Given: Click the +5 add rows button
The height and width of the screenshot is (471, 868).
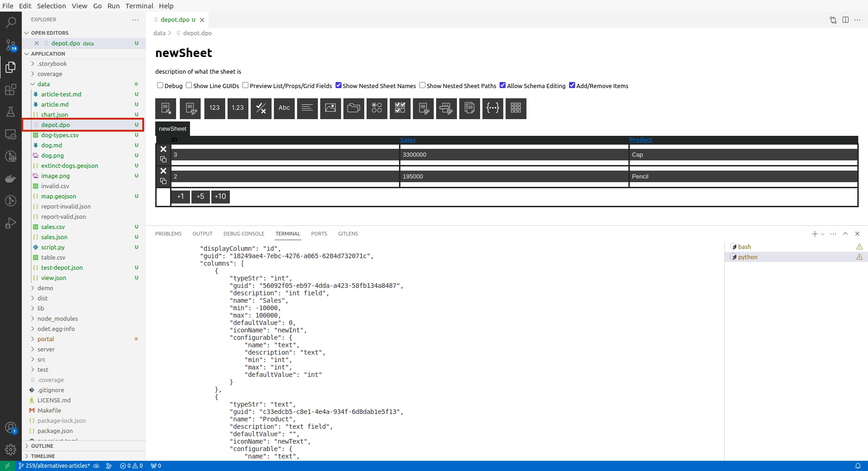Looking at the screenshot, I should pos(200,197).
